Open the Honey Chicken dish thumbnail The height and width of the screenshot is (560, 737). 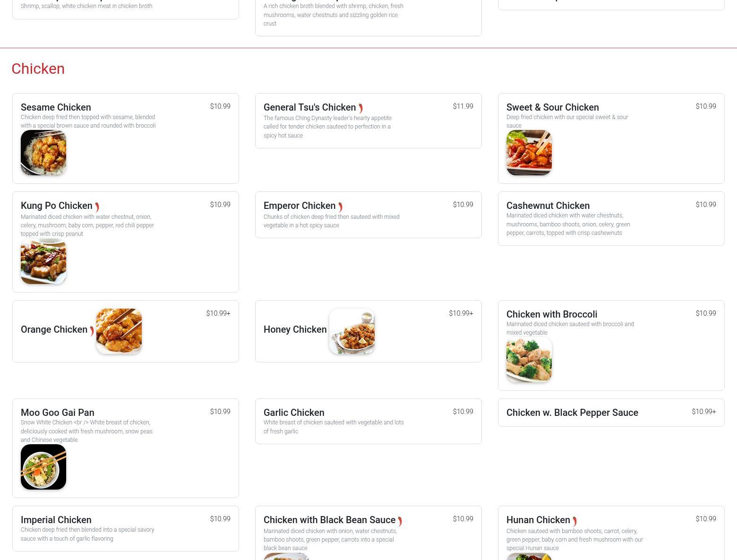(352, 331)
